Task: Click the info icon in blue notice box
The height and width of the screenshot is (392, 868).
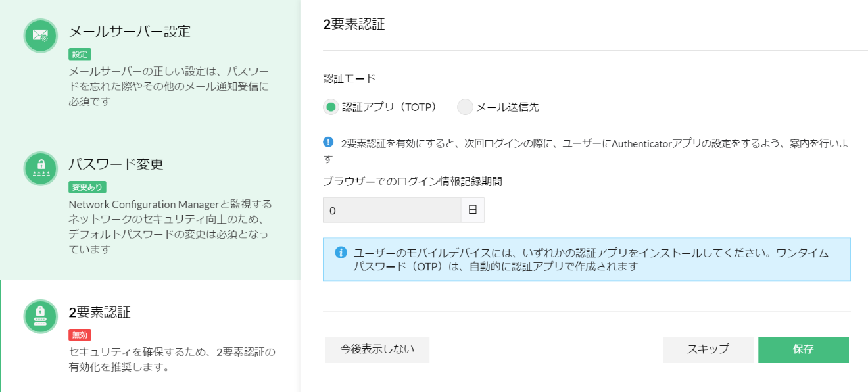Action: click(341, 253)
